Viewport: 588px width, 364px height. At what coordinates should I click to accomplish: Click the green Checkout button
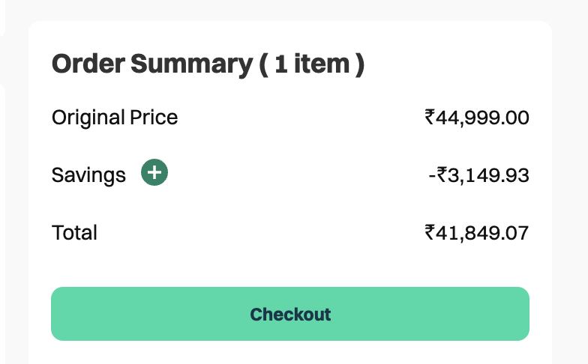click(x=290, y=314)
